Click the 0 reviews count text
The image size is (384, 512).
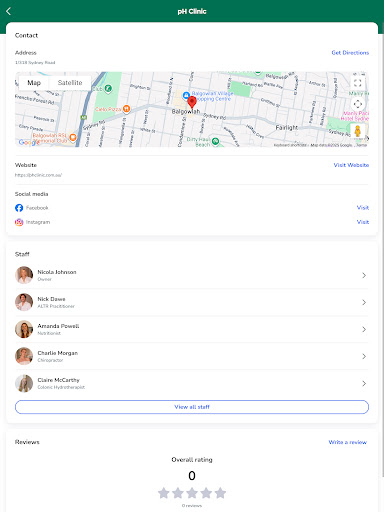tap(192, 506)
